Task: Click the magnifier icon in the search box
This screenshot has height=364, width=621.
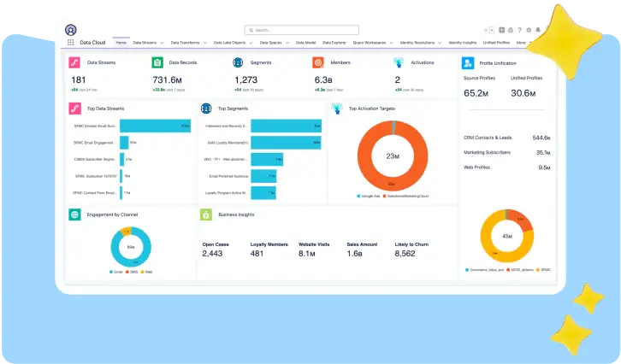Action: [x=251, y=30]
